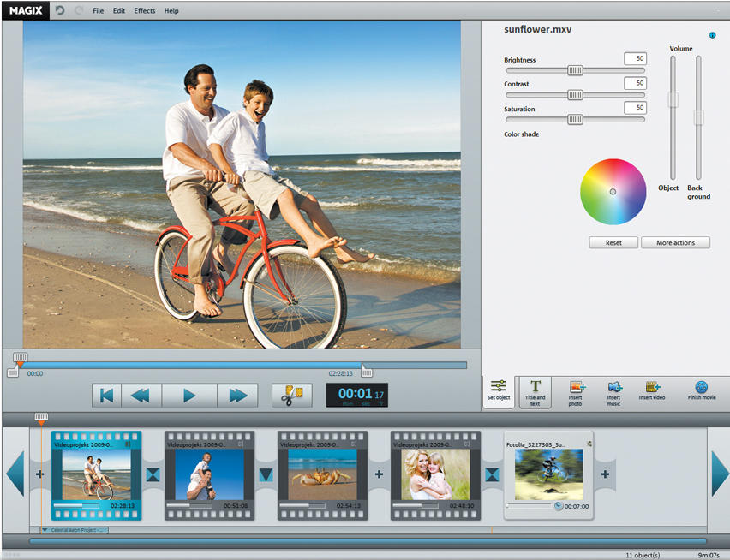The image size is (730, 560).
Task: Select the Set object tab
Action: [499, 391]
